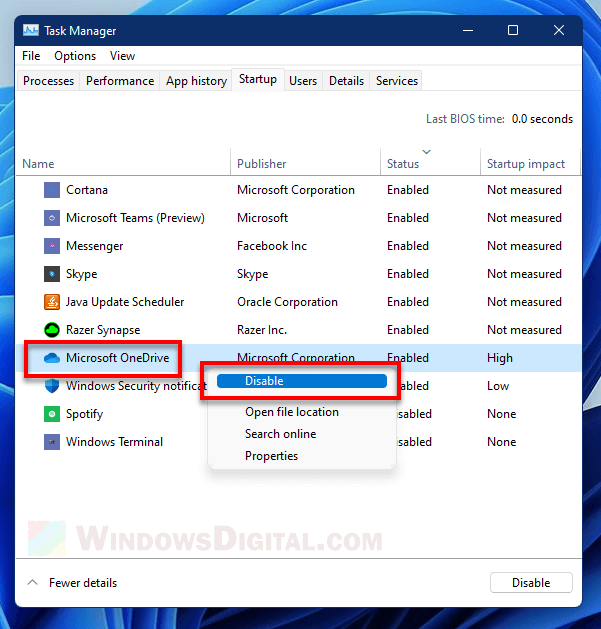Viewport: 601px width, 629px height.
Task: Switch to the Performance tab
Action: coord(120,81)
